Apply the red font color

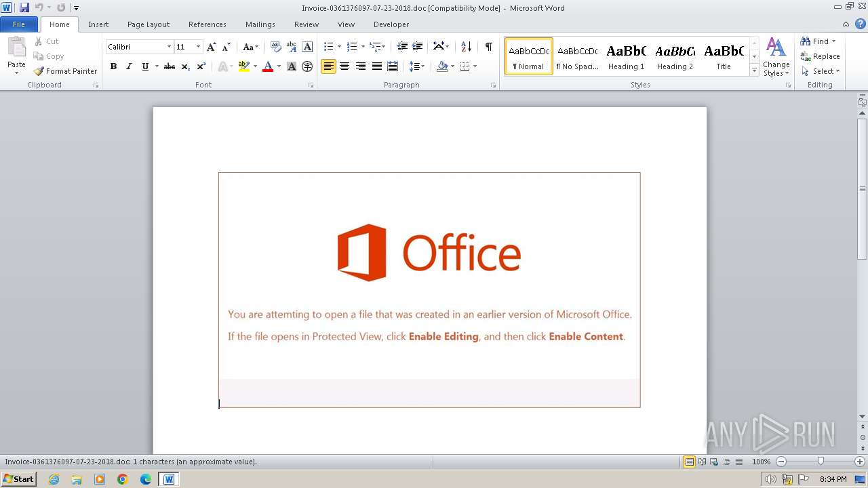pyautogui.click(x=268, y=66)
